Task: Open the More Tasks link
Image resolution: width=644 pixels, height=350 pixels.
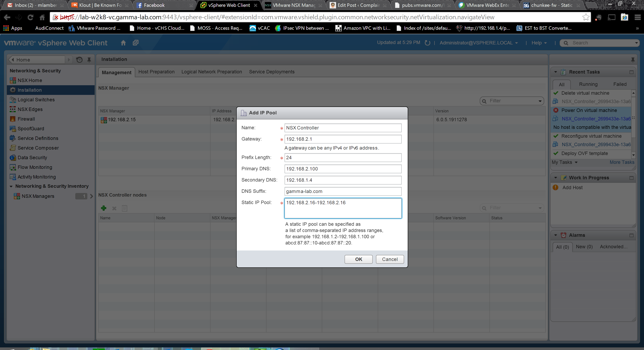Action: click(621, 162)
